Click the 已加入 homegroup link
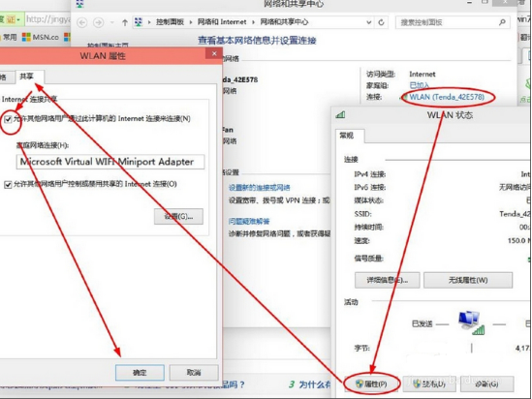The width and height of the screenshot is (532, 399). coord(419,85)
